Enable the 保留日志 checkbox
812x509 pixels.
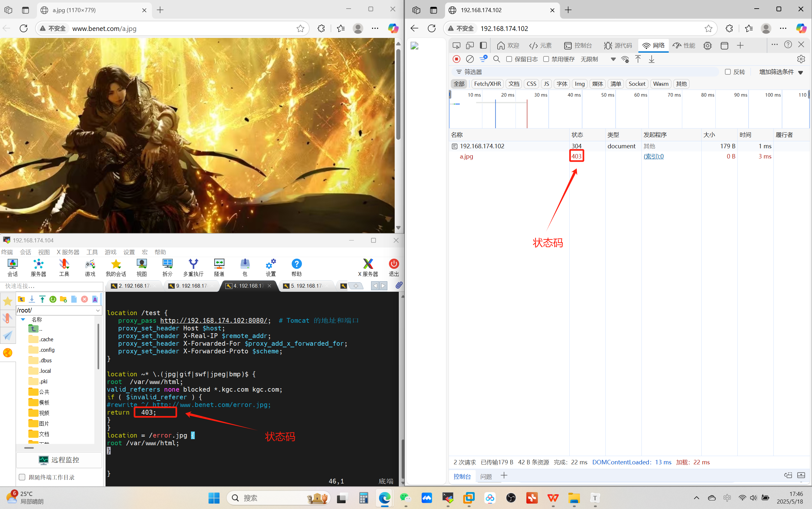point(509,59)
